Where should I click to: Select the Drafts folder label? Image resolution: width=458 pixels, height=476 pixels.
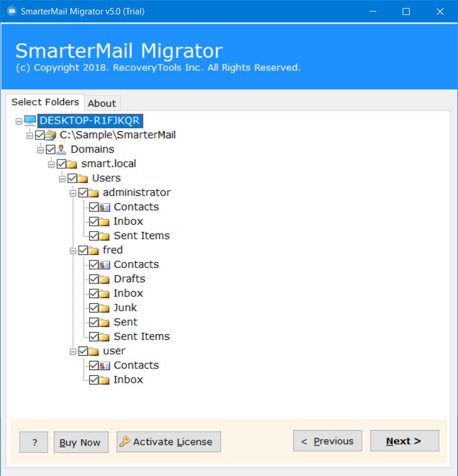130,279
